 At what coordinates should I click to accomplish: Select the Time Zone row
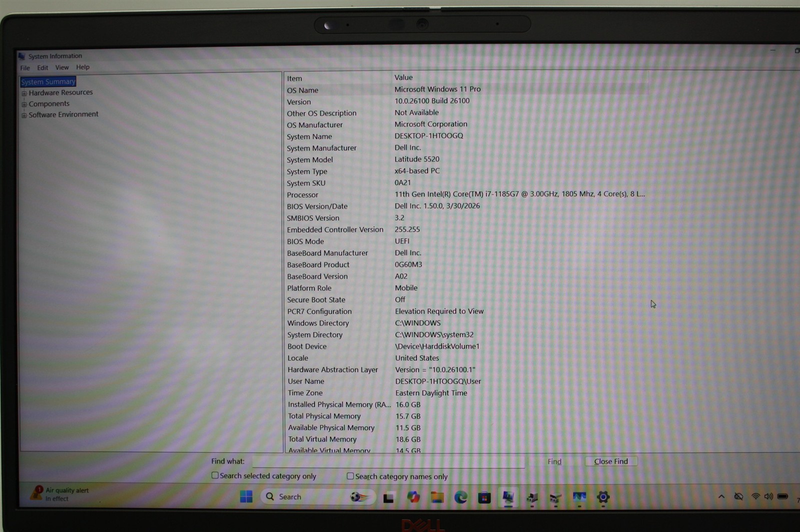click(x=466, y=393)
